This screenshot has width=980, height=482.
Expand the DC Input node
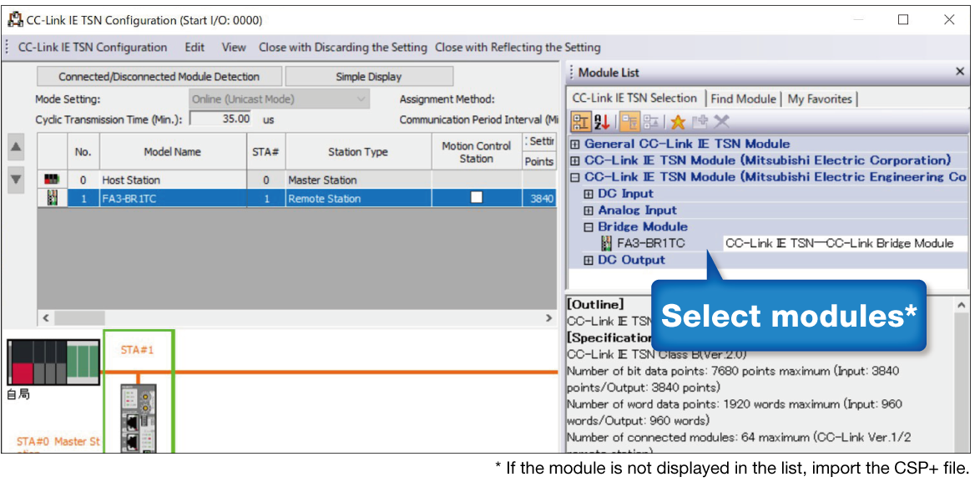click(589, 194)
